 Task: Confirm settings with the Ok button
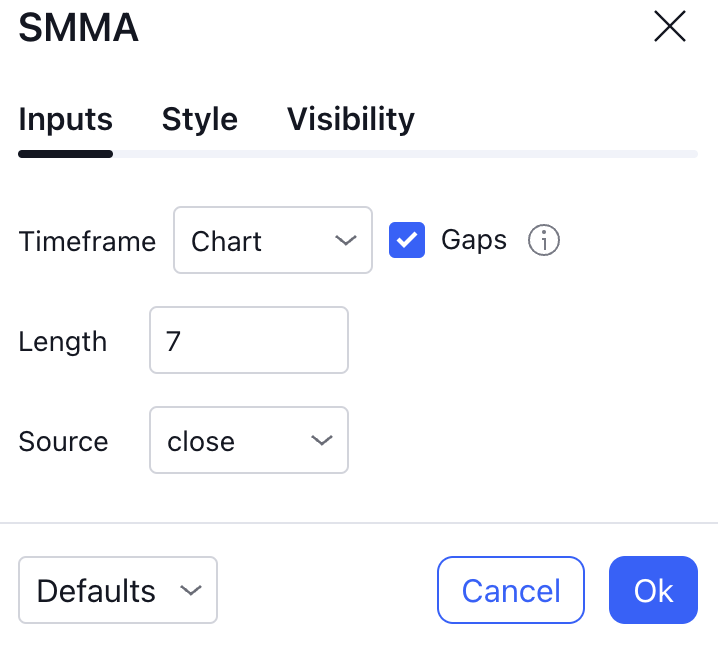[653, 591]
